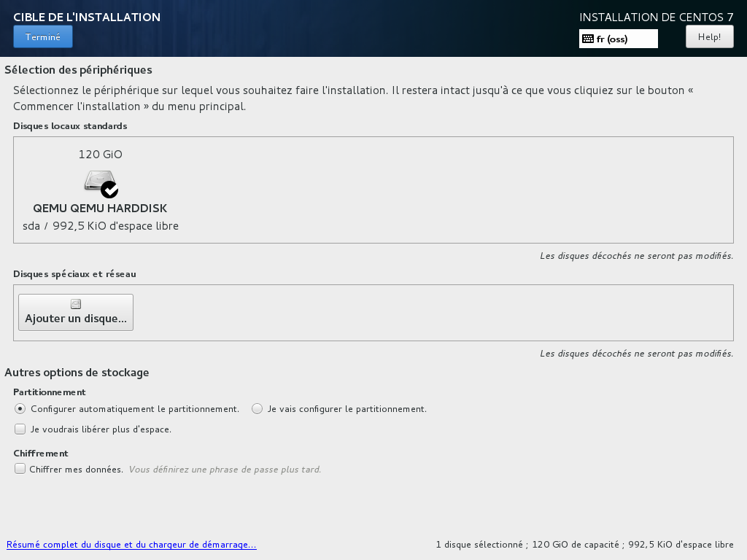Open Résumé complet du disque link
Viewport: 747px width, 560px height.
tap(131, 544)
